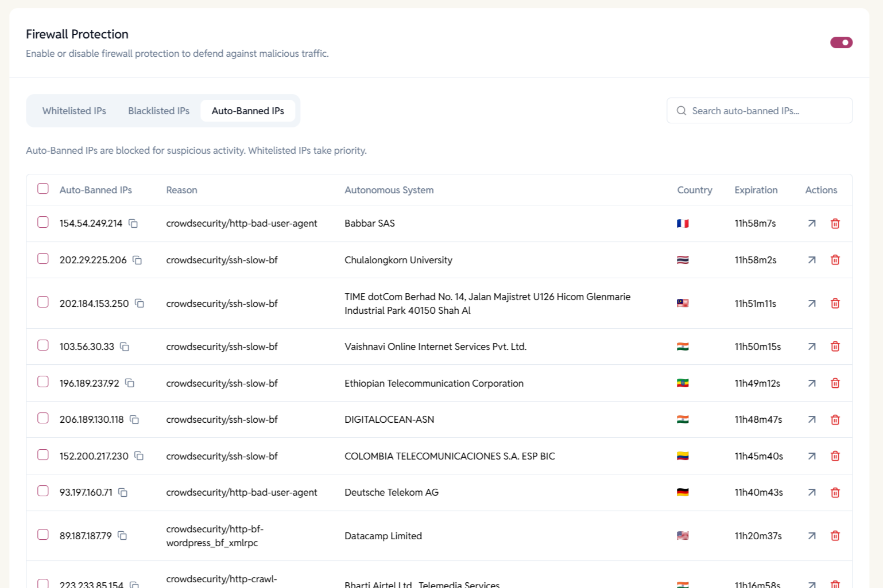The image size is (883, 588).
Task: Check the select-all checkbox in table header
Action: coord(43,189)
